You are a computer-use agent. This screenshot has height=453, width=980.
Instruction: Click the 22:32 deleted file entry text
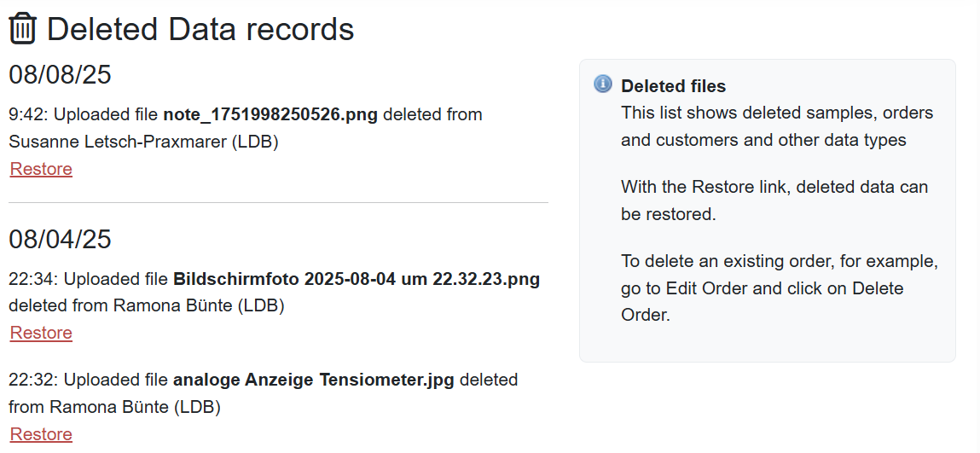point(264,393)
